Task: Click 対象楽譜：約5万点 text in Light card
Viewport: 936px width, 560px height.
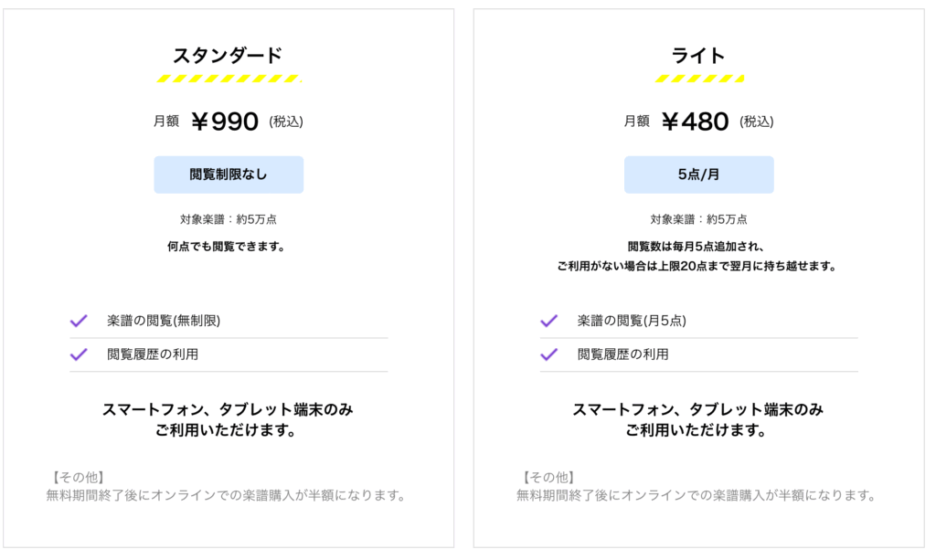Action: [699, 219]
